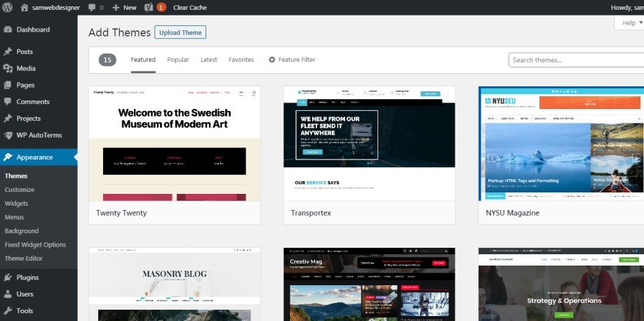Go to Themes submenu

[x=16, y=176]
